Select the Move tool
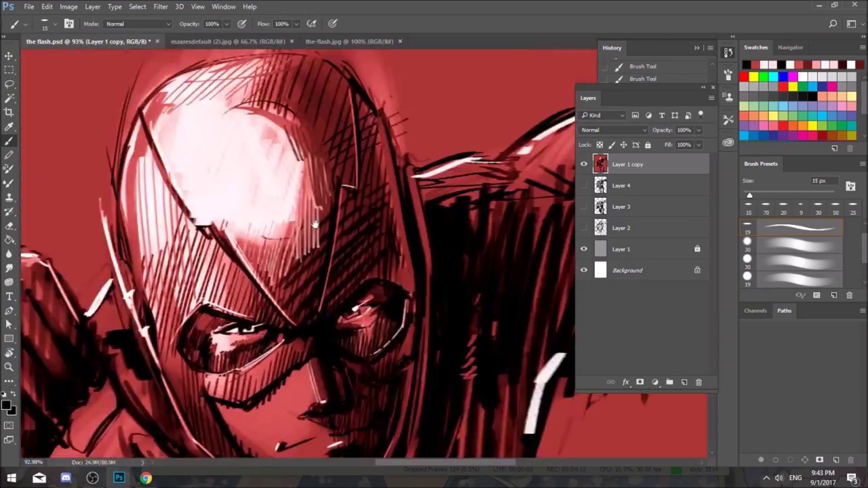Image resolution: width=868 pixels, height=488 pixels. (x=9, y=56)
